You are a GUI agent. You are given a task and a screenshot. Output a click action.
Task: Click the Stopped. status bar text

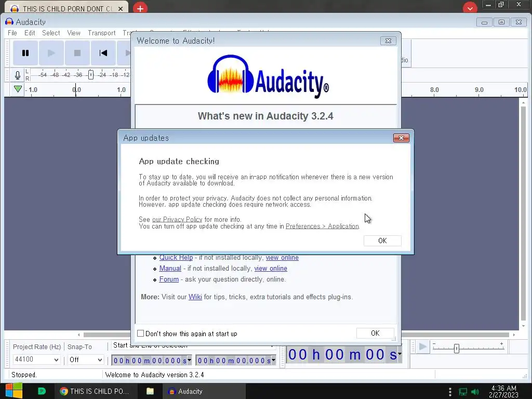[x=24, y=375]
